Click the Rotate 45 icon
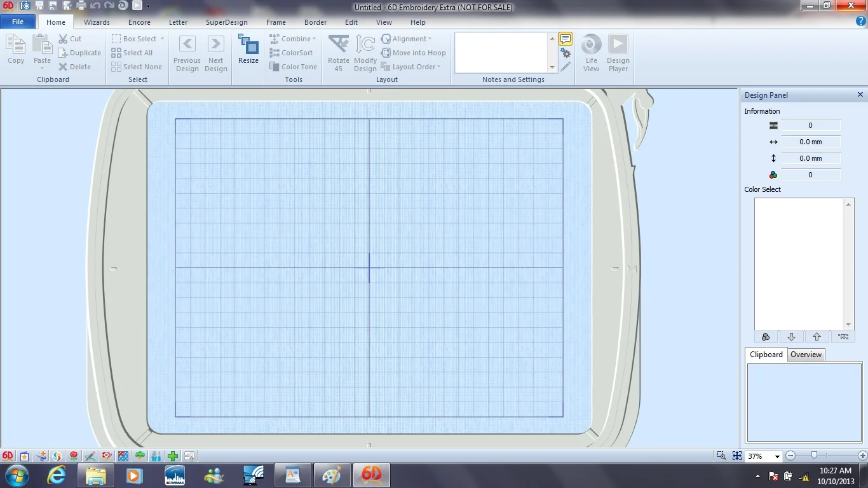This screenshot has width=868, height=488. pyautogui.click(x=339, y=45)
